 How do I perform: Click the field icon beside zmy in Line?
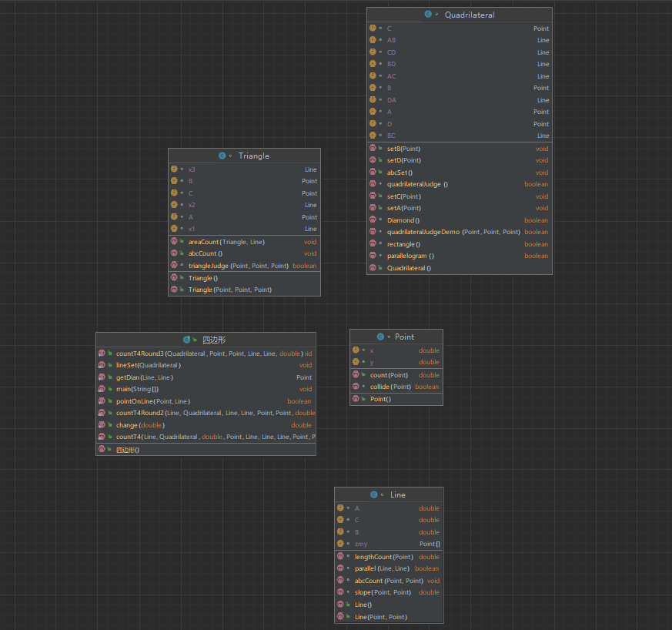(x=340, y=544)
